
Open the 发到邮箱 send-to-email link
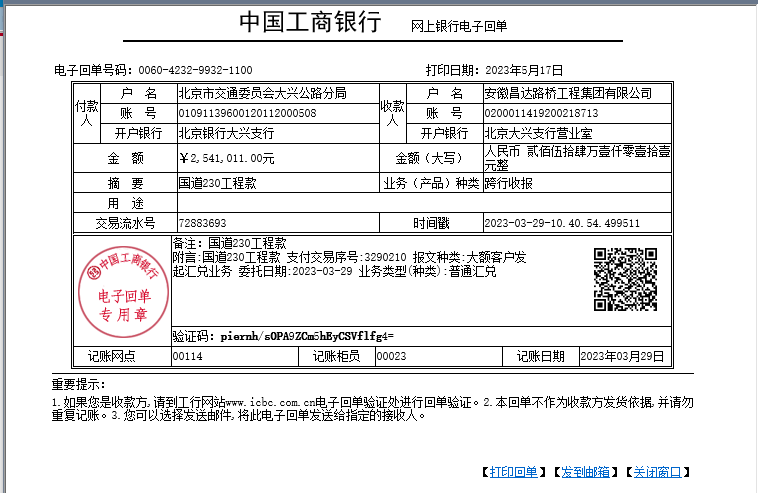(586, 472)
